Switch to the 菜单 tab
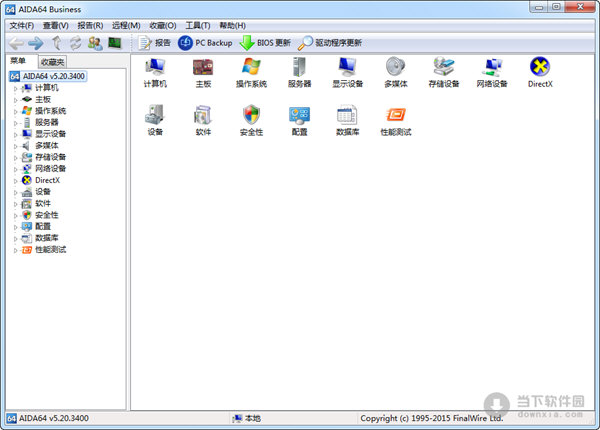 click(x=18, y=61)
